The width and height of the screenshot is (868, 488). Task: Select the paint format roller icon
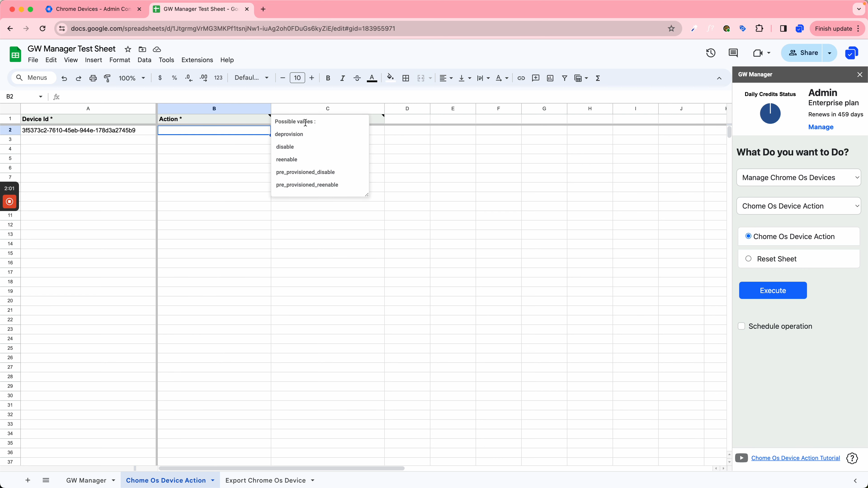[x=108, y=78]
